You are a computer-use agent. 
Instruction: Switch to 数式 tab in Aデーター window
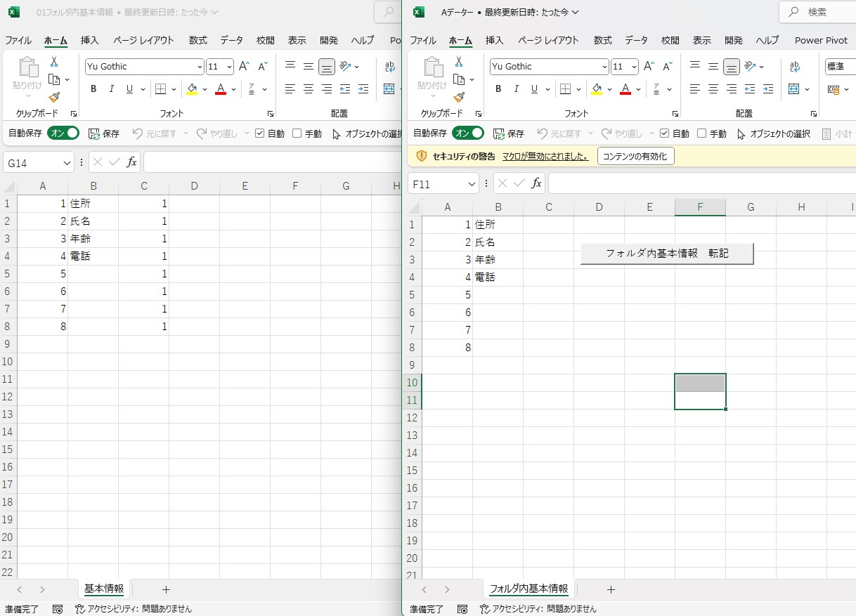603,40
